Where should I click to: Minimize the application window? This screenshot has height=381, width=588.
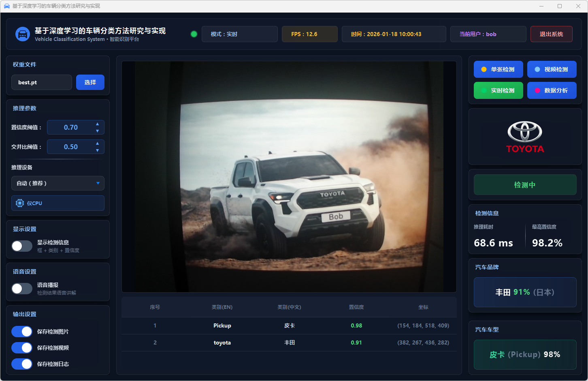(542, 6)
